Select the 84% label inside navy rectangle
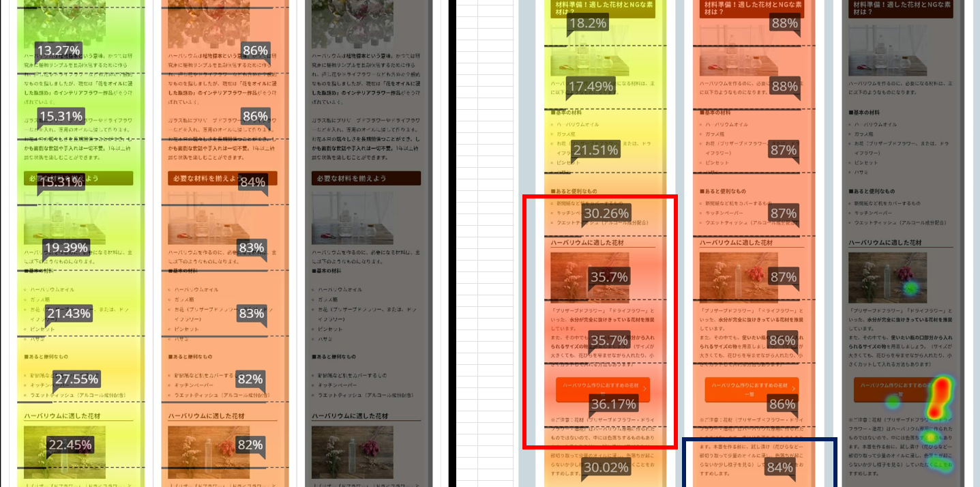980x487 pixels. [x=779, y=467]
